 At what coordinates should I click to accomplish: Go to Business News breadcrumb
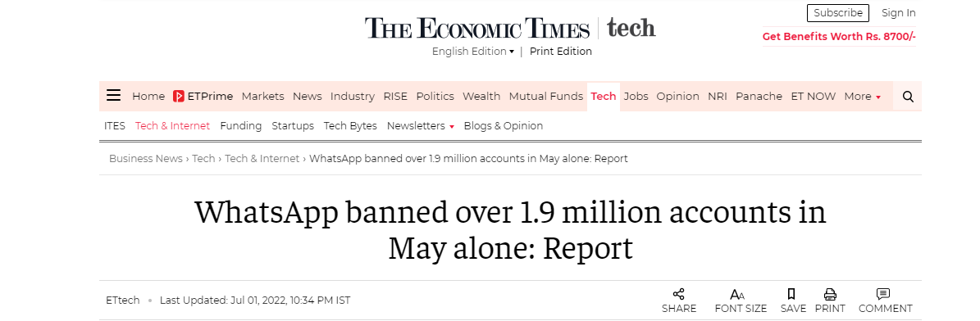(146, 159)
